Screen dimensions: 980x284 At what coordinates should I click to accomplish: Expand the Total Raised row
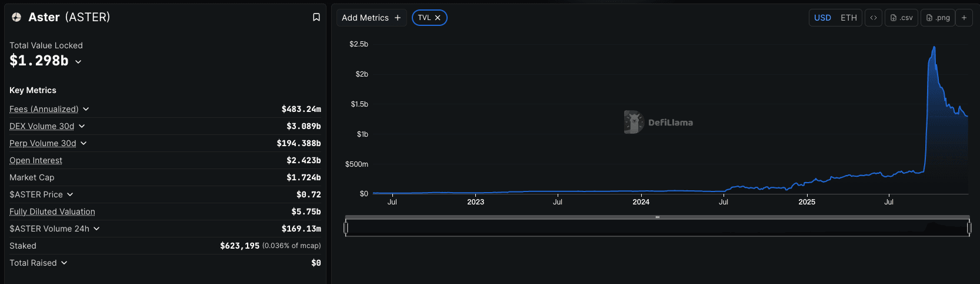(x=64, y=263)
